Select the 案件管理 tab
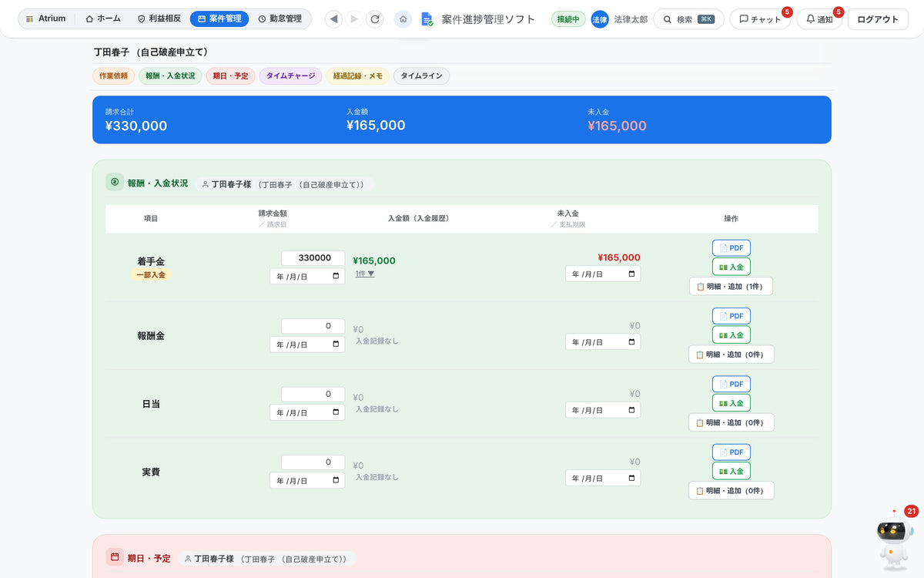This screenshot has height=578, width=924. (x=219, y=18)
